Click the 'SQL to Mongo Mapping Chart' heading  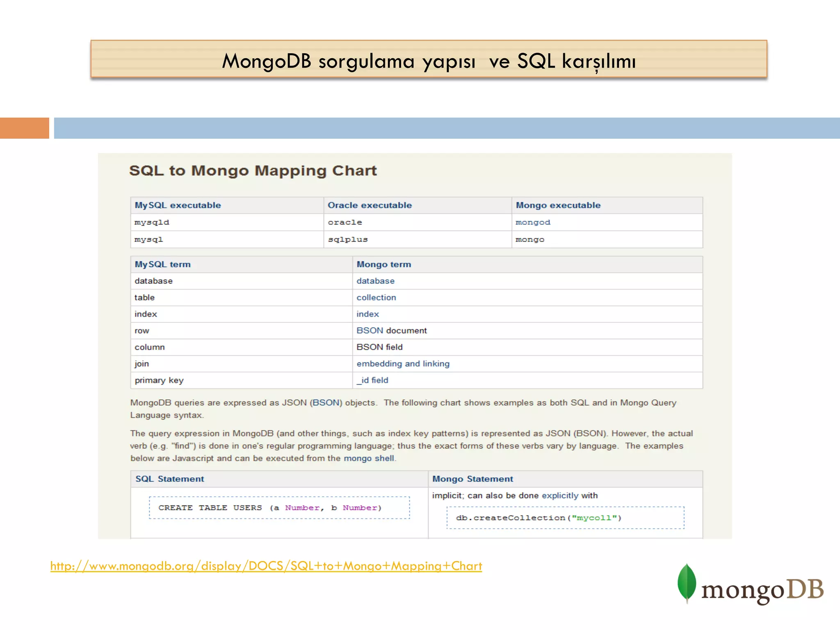[253, 171]
